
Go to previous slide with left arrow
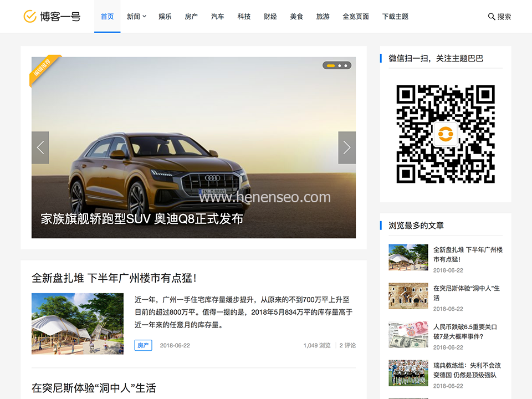(40, 147)
